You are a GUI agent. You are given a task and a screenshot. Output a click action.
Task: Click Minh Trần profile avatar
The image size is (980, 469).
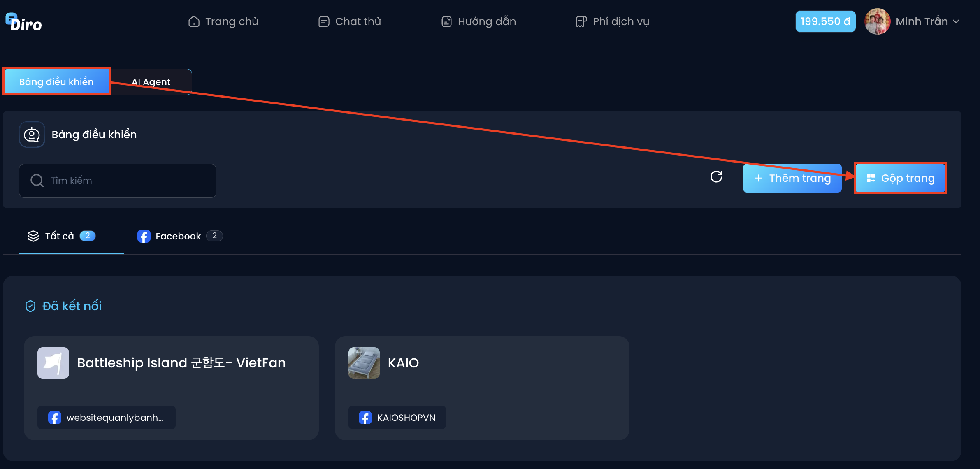pyautogui.click(x=877, y=21)
